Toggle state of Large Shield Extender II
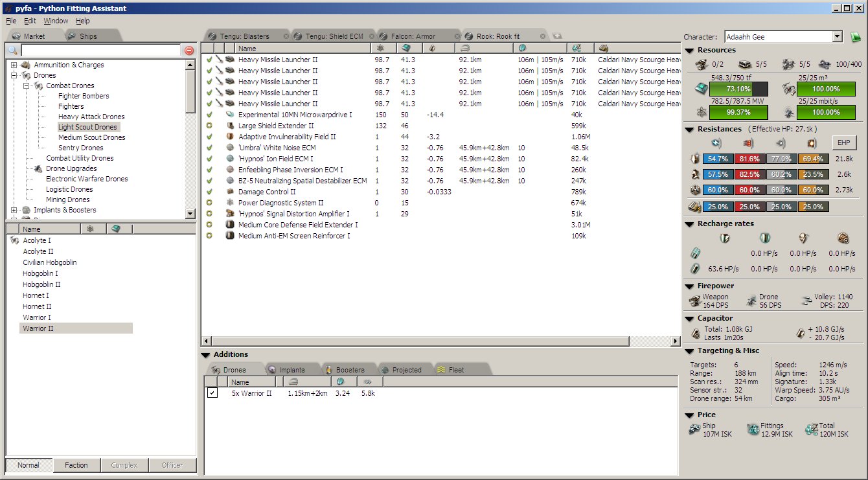Screen dimensions: 868x480 (x=209, y=126)
